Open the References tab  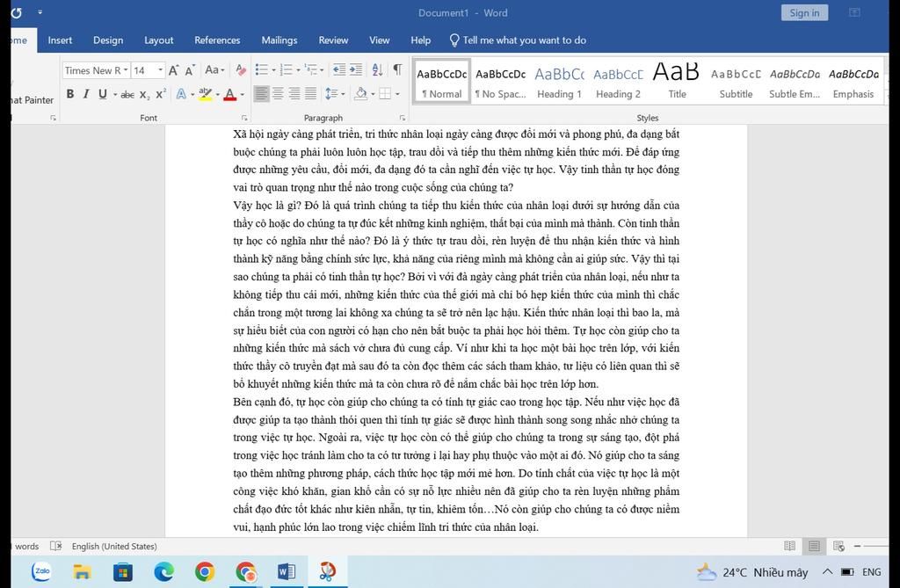tap(217, 40)
